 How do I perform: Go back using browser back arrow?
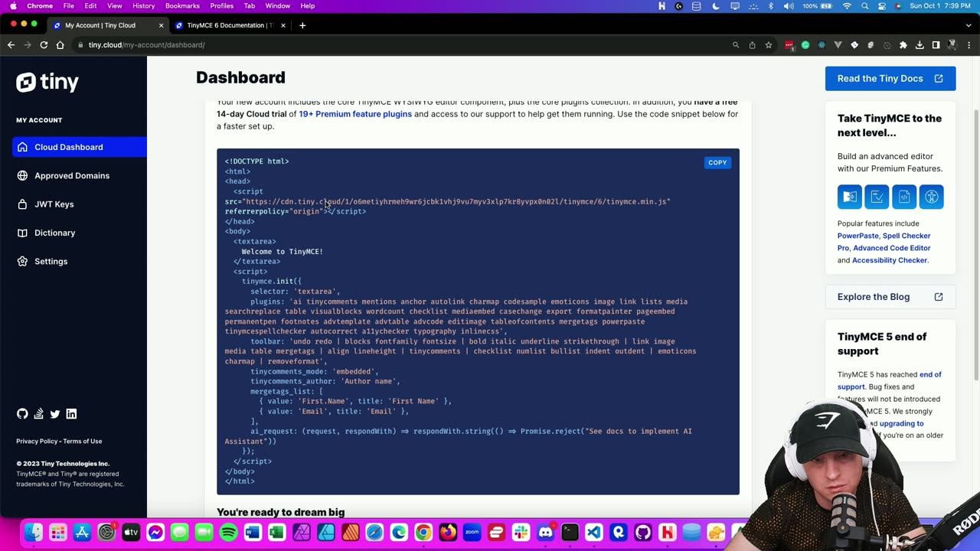pos(11,45)
